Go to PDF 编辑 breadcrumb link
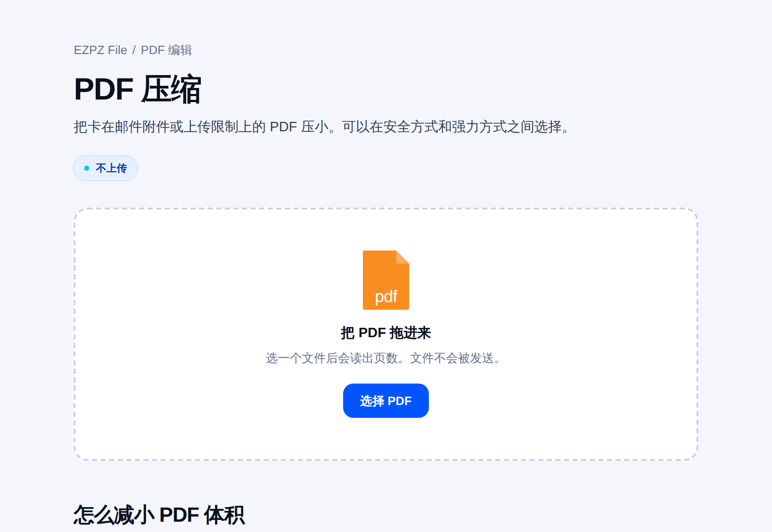 point(166,50)
